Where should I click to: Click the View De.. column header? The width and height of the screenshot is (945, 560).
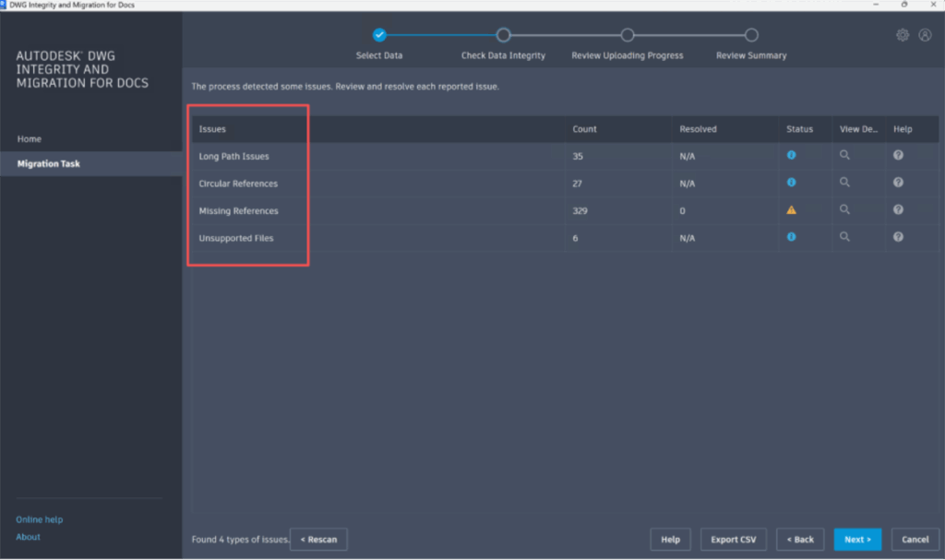coord(858,129)
